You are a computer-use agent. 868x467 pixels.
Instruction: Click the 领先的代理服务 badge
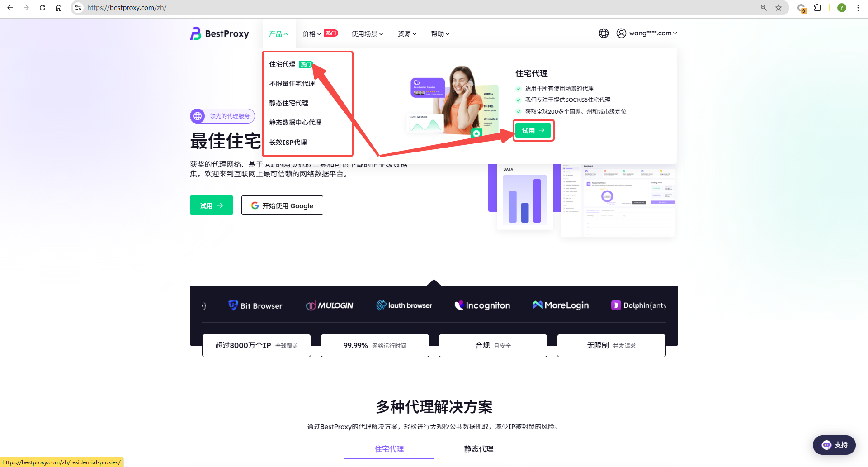222,116
